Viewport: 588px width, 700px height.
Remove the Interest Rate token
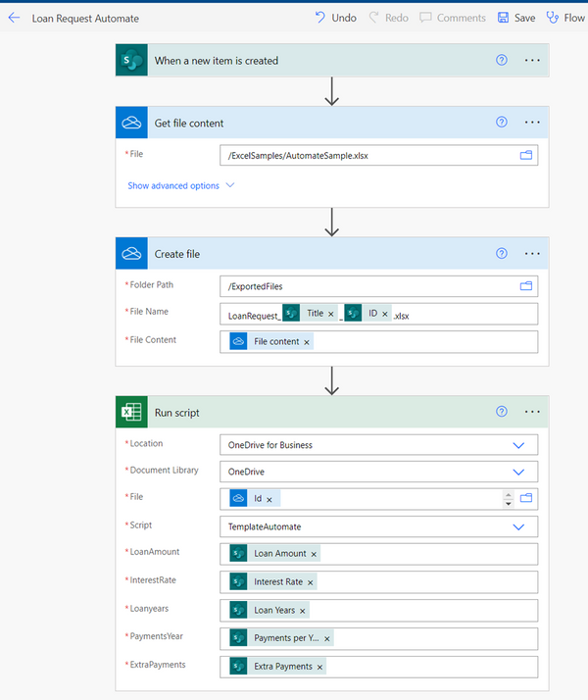(x=310, y=583)
